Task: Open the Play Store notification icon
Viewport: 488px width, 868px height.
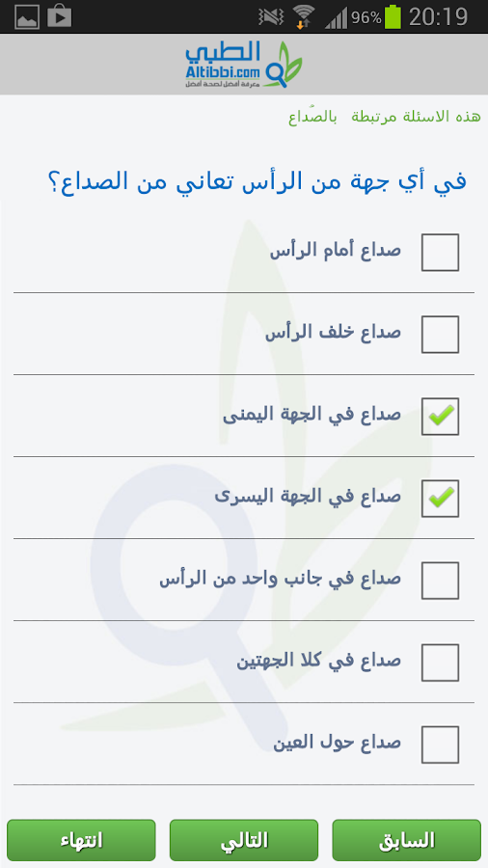Action: click(x=60, y=16)
